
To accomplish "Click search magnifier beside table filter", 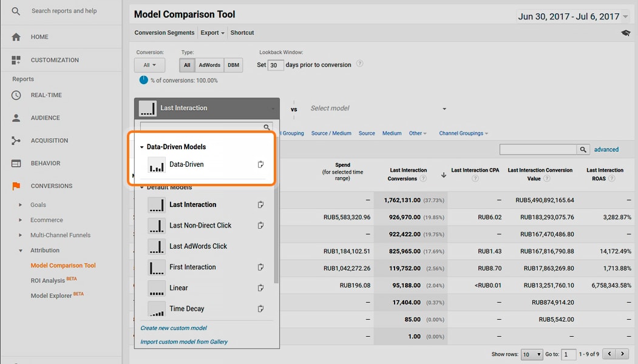I will pos(583,149).
